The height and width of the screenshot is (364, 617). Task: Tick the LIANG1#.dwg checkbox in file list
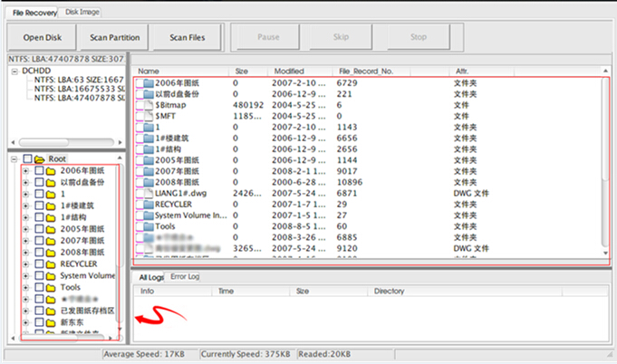point(140,193)
